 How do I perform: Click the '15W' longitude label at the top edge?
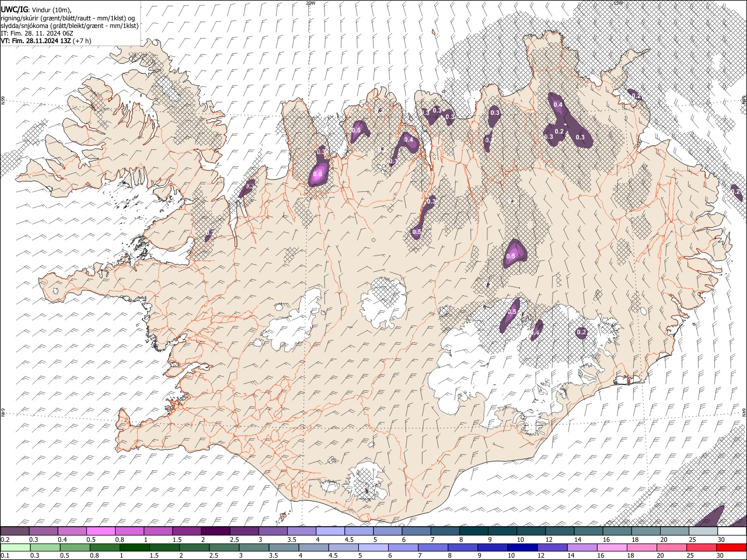[619, 3]
